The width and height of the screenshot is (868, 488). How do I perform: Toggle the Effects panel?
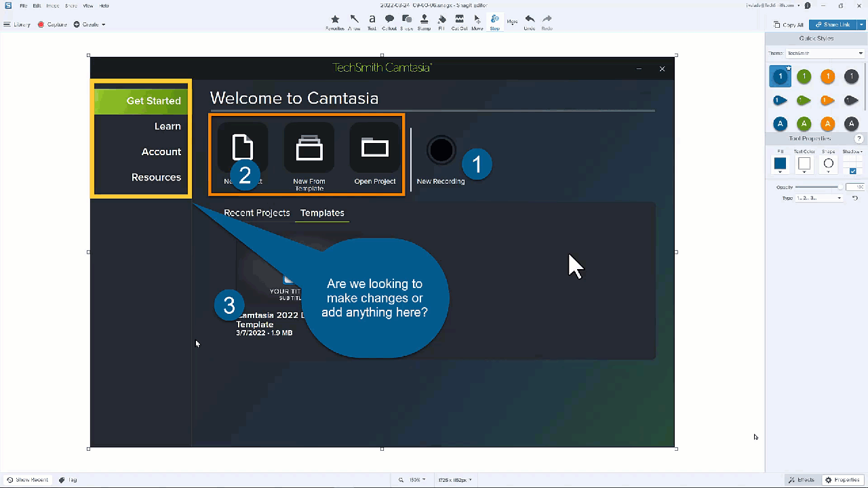802,480
